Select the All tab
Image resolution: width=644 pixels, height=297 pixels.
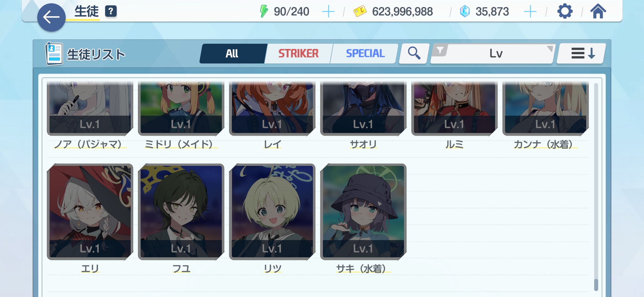pos(232,53)
